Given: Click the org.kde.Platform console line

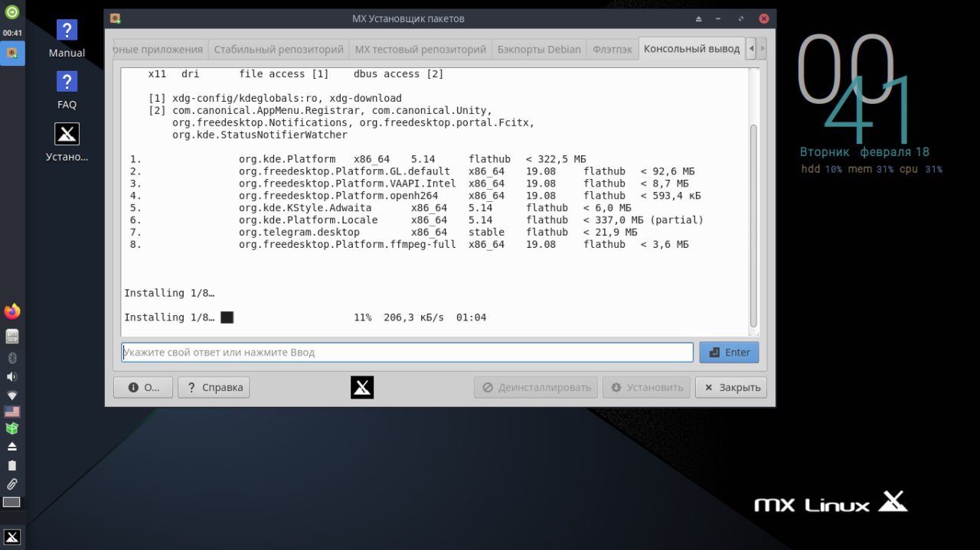Looking at the screenshot, I should 358,159.
